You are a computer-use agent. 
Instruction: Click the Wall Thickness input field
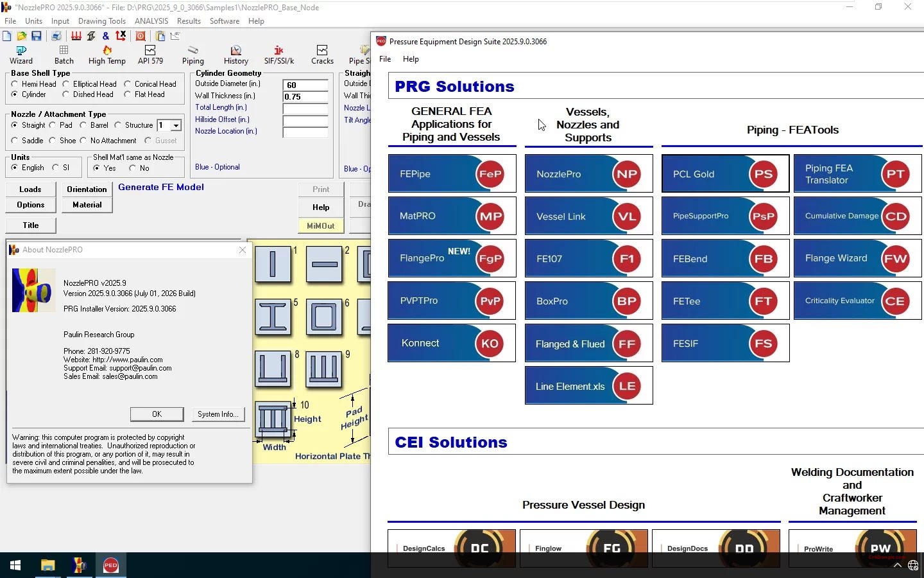tap(305, 96)
